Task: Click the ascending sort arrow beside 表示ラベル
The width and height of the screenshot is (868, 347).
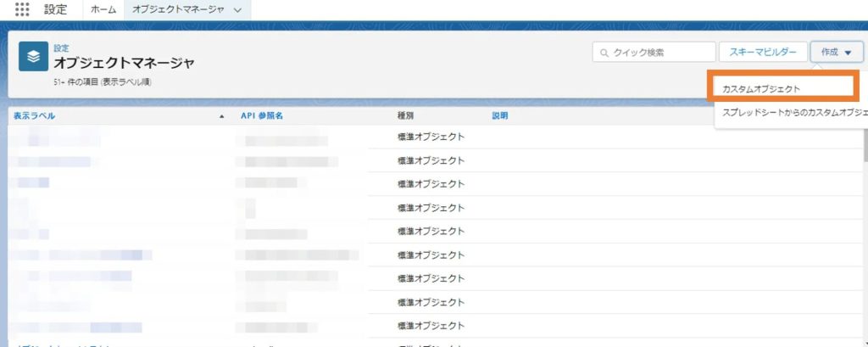Action: (x=222, y=116)
